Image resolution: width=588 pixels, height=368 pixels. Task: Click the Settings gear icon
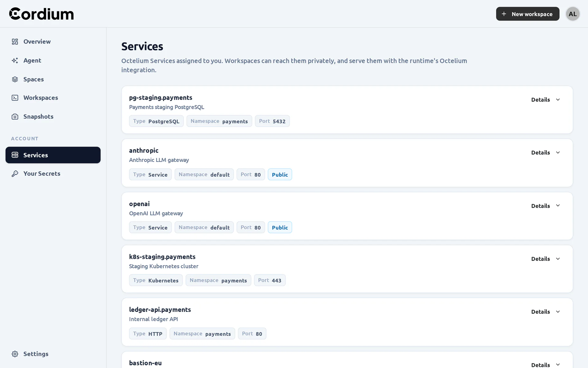click(x=15, y=354)
